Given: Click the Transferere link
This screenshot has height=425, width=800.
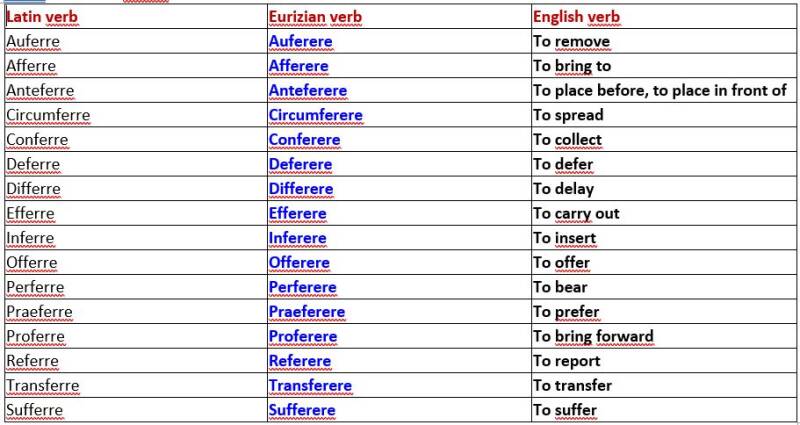Looking at the screenshot, I should (310, 385).
